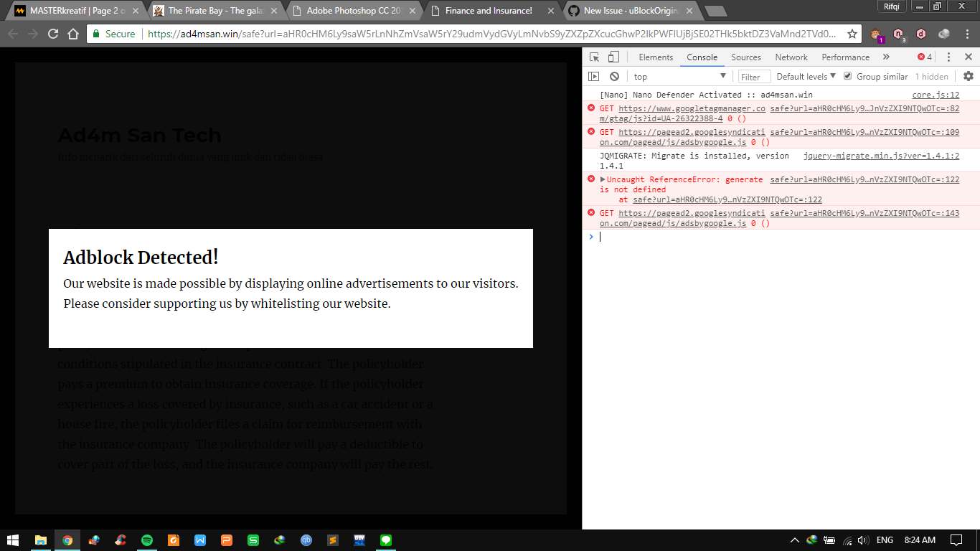Open LINE messenger from the taskbar
The height and width of the screenshot is (551, 980).
pyautogui.click(x=386, y=540)
